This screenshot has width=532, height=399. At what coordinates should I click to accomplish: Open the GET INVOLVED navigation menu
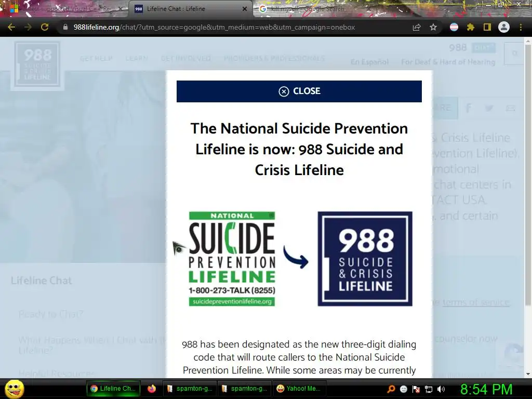(x=186, y=58)
